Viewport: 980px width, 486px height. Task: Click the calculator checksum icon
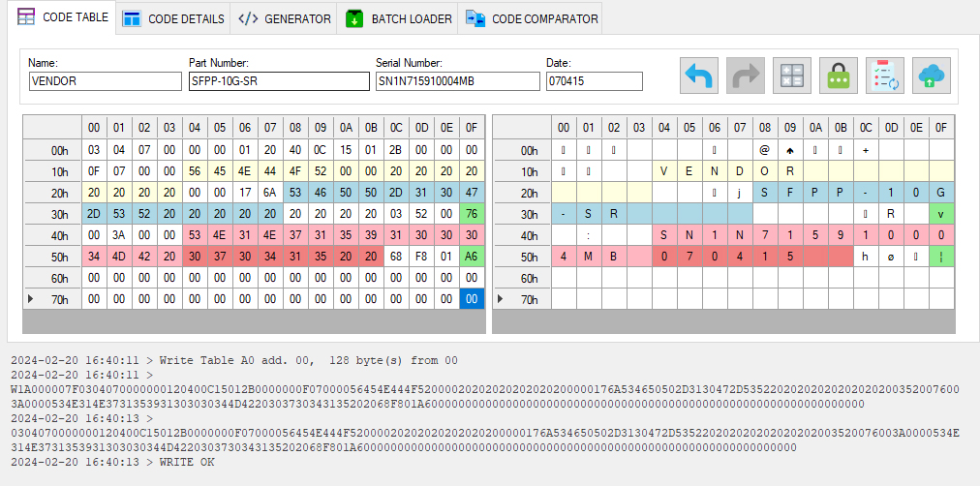(792, 76)
